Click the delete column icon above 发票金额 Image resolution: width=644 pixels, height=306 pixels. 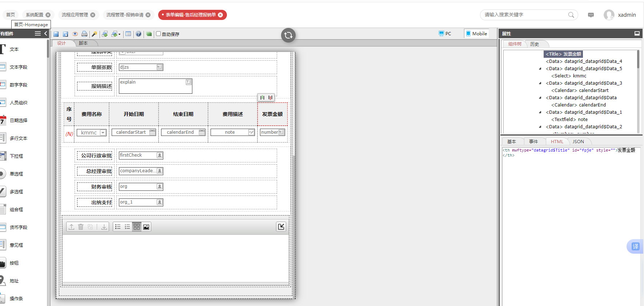[270, 97]
